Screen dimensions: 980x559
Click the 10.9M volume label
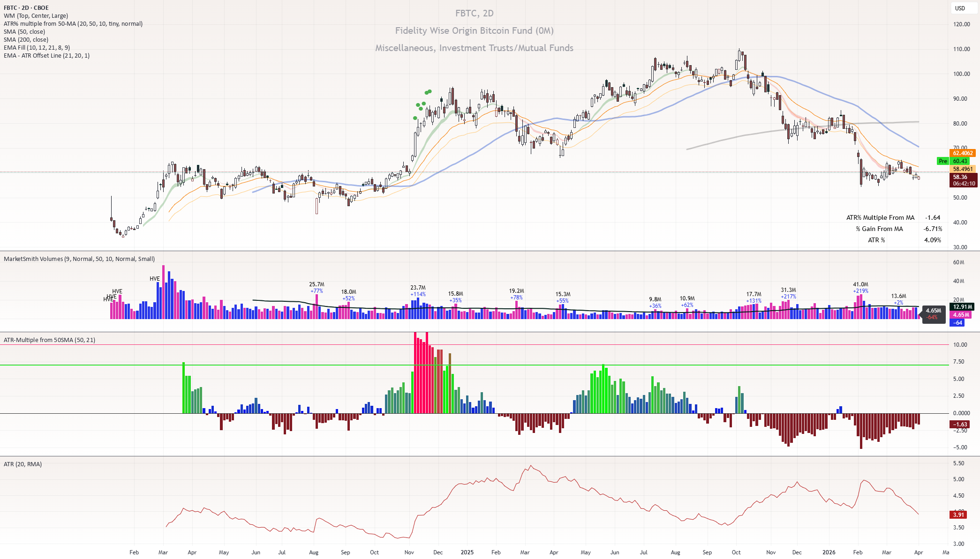687,298
